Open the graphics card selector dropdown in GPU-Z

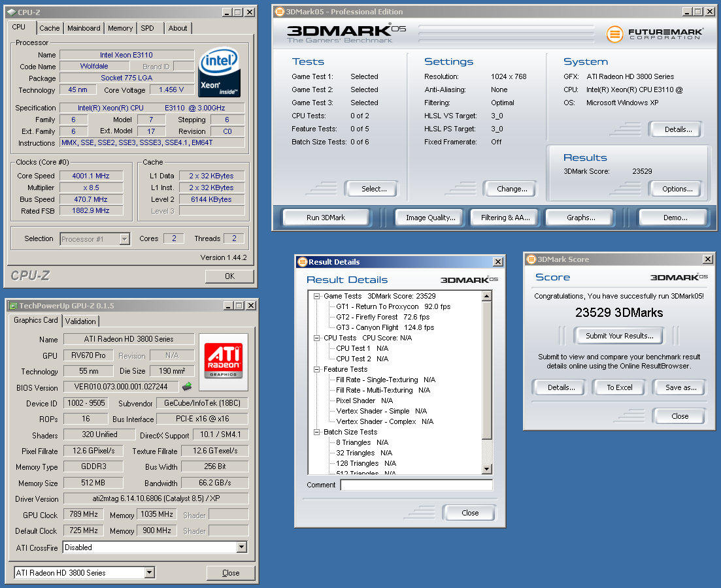point(149,572)
